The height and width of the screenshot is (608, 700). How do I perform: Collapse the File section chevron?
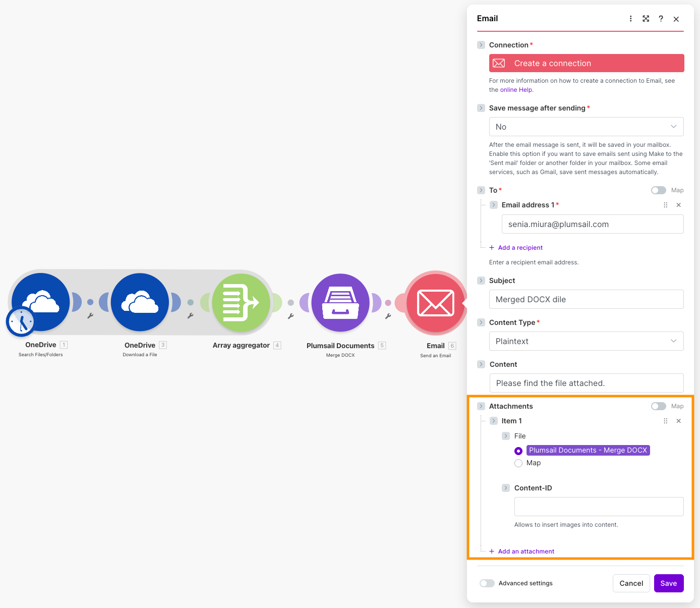[506, 436]
